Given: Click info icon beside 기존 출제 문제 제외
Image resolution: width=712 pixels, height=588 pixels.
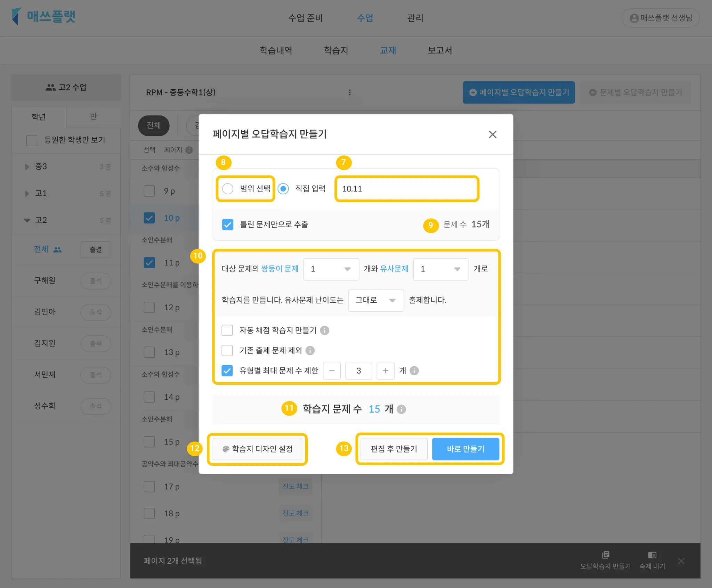Looking at the screenshot, I should coord(310,350).
